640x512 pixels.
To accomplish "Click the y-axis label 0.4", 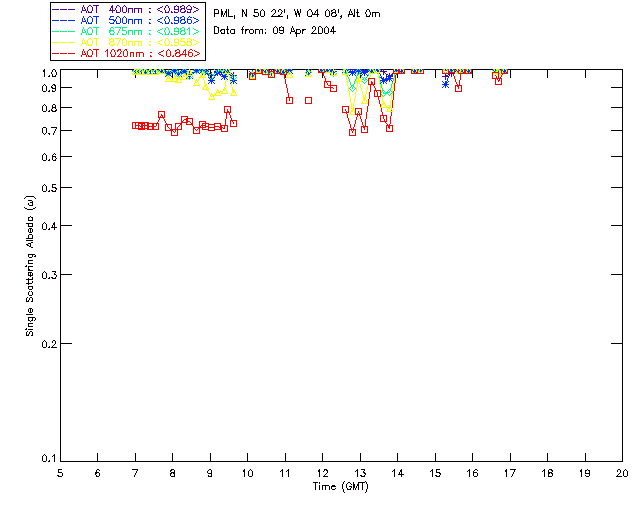I will coord(49,226).
